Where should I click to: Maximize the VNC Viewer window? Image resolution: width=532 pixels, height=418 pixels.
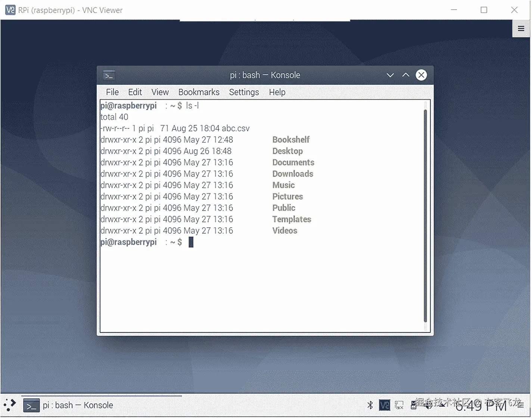484,10
